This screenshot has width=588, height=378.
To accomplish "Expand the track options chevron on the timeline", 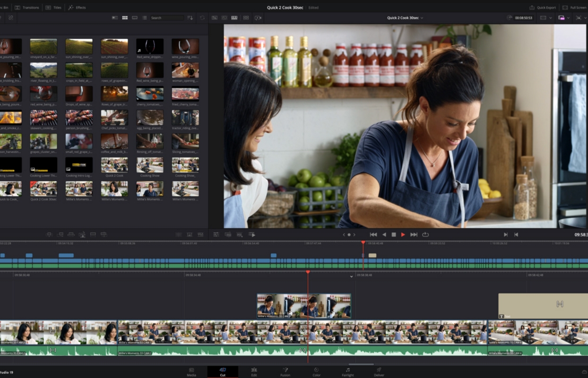I will coord(351,277).
